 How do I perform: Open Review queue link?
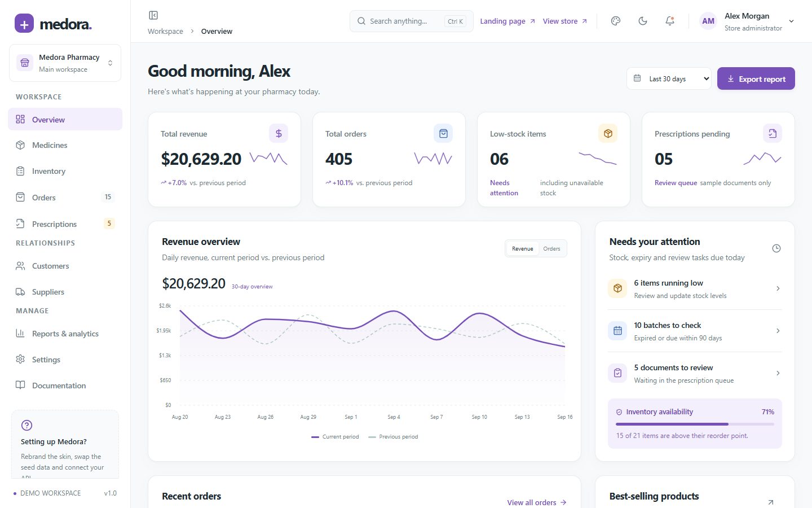pos(676,183)
